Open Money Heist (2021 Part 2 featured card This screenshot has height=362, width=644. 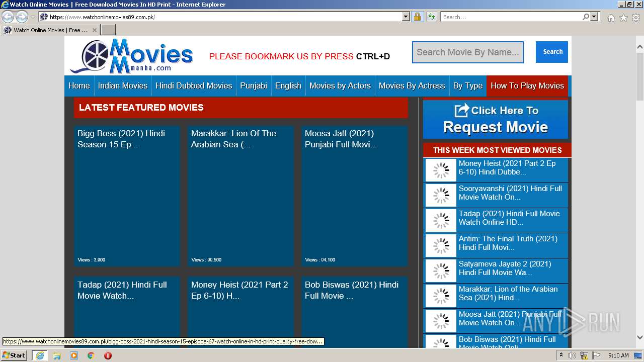(240, 312)
